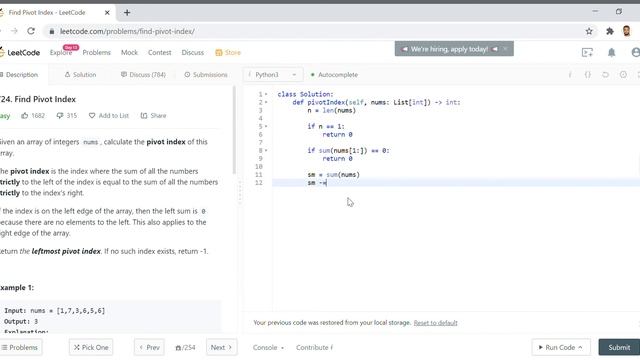Go forward in browser history
Viewport: 640px width, 360px height.
pyautogui.click(x=14, y=31)
